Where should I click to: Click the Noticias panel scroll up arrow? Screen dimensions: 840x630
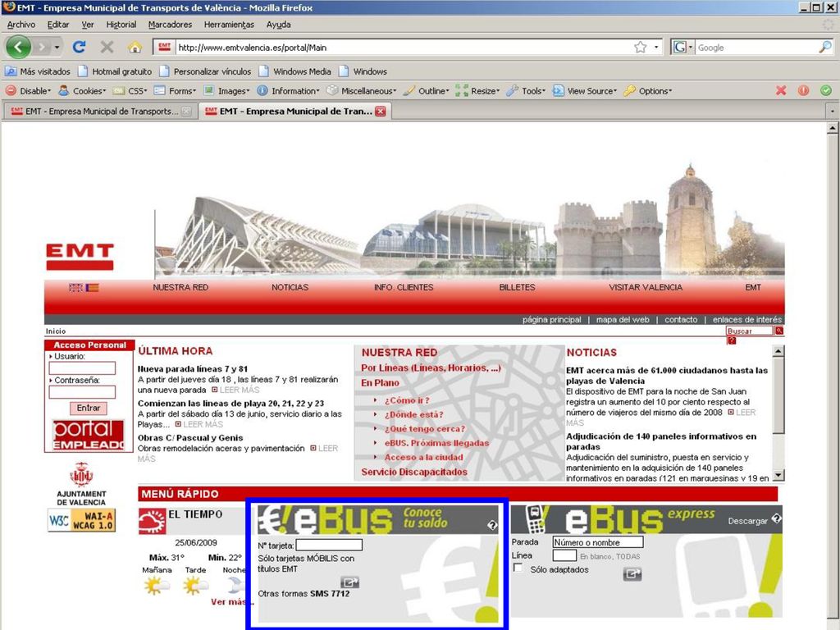(778, 351)
